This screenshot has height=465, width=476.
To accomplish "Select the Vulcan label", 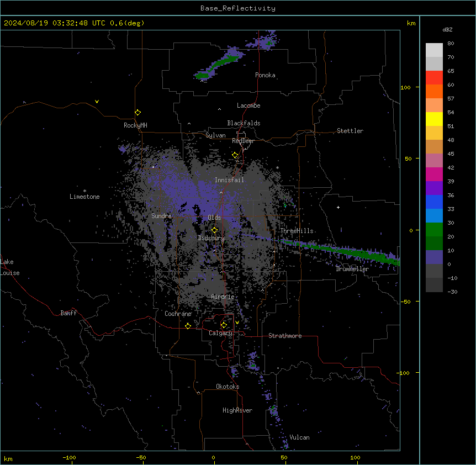I will click(299, 437).
